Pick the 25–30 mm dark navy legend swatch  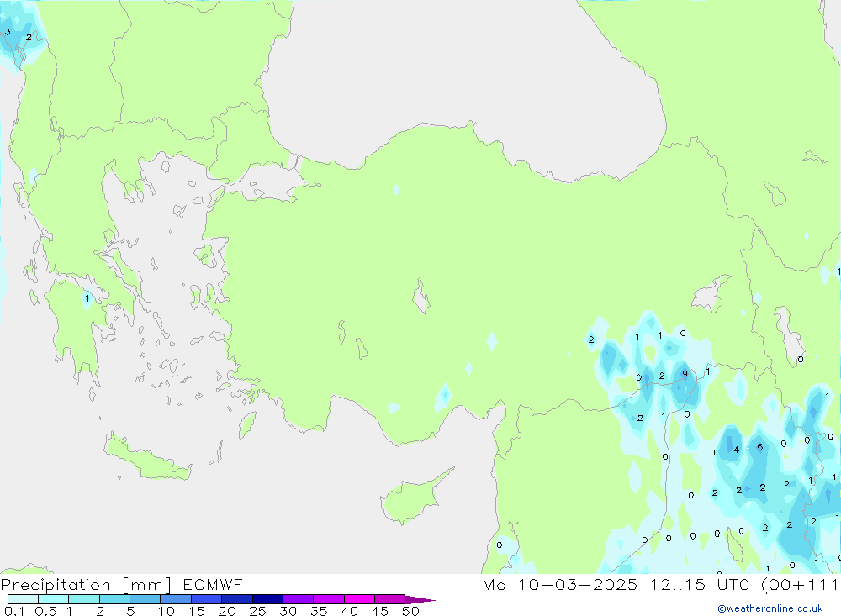coord(267,599)
